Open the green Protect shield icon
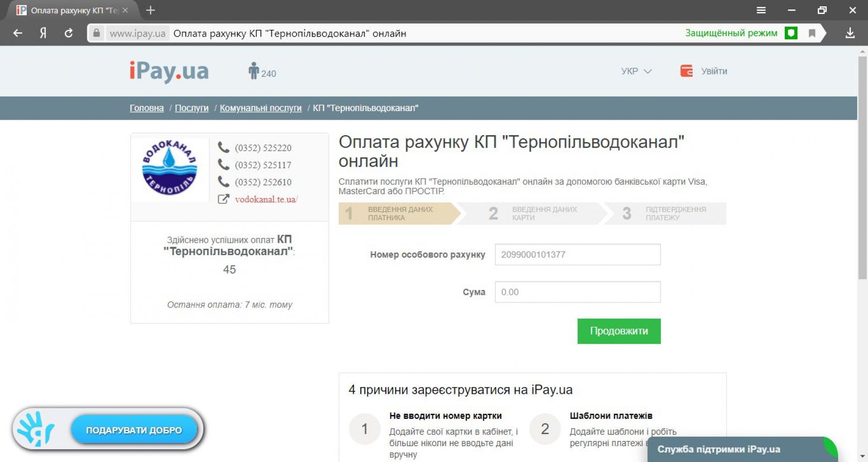 pos(791,33)
